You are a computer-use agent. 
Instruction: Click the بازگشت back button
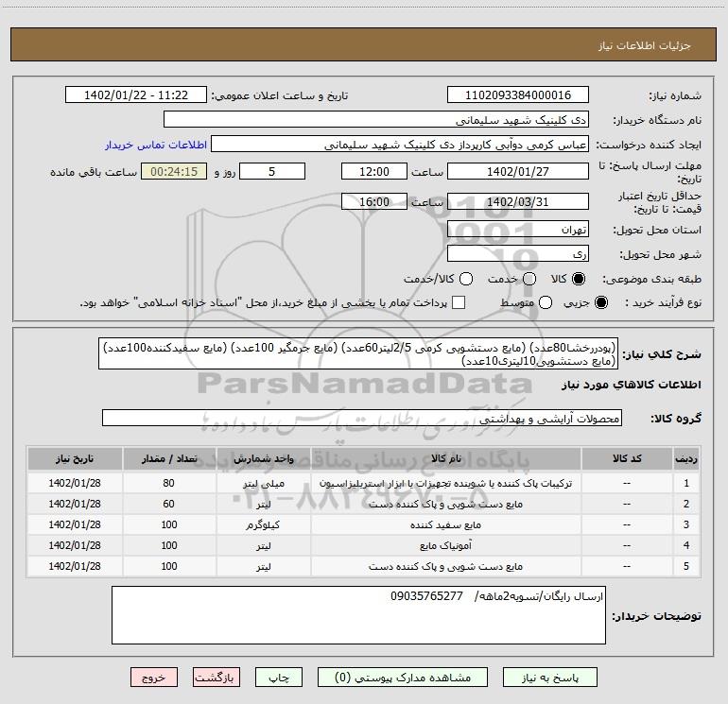217,678
